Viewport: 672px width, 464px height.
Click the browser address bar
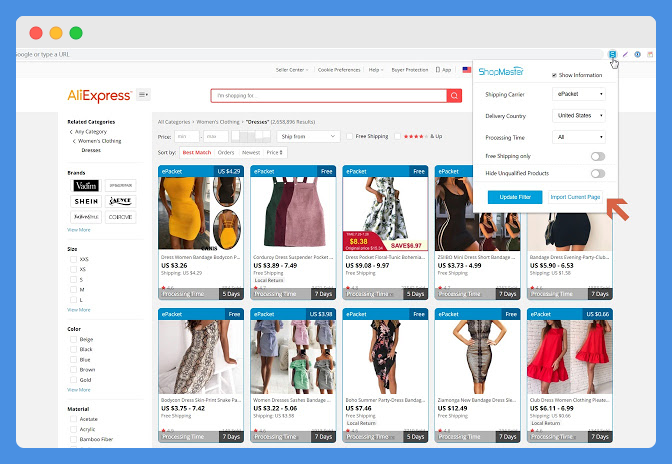pos(309,54)
